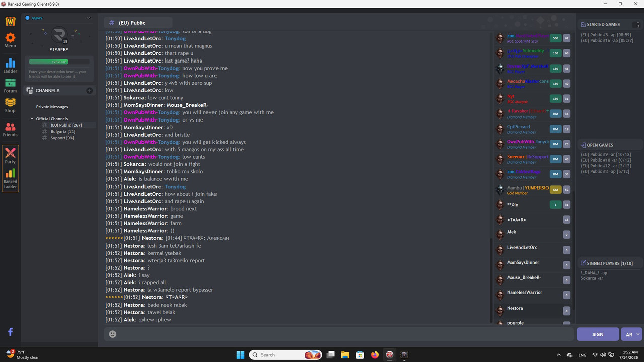Image resolution: width=644 pixels, height=362 pixels.
Task: Click signed player !_DANA_! -ap
Action: 594,273
